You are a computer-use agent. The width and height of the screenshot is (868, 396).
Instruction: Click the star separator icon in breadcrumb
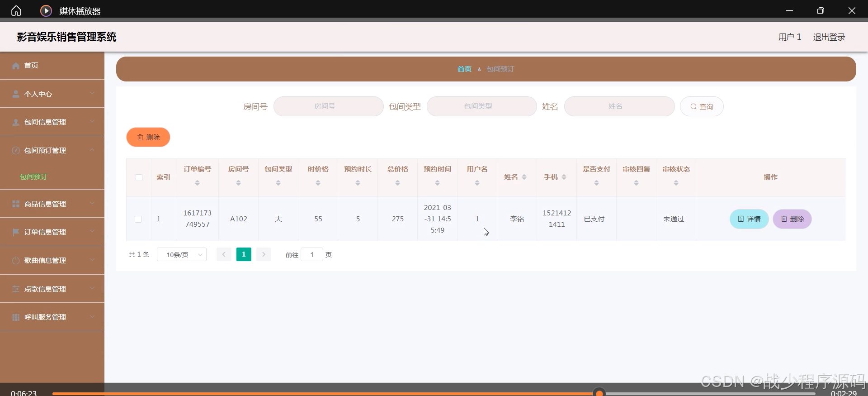point(479,69)
